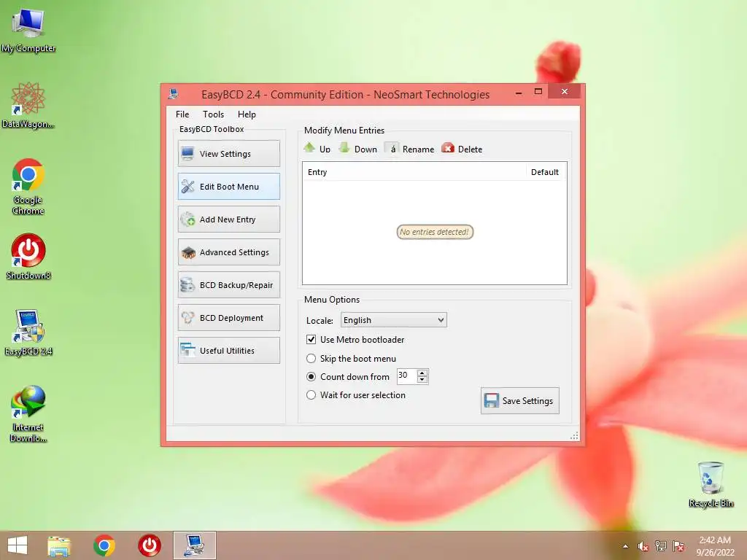Screen dimensions: 747x560
Task: Open View Settings in EasyBCD Toolbox
Action: [x=228, y=153]
